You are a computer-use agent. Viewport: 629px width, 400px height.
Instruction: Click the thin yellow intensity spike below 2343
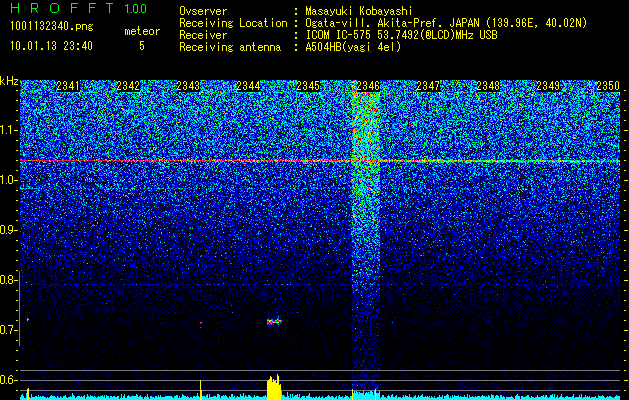point(201,390)
